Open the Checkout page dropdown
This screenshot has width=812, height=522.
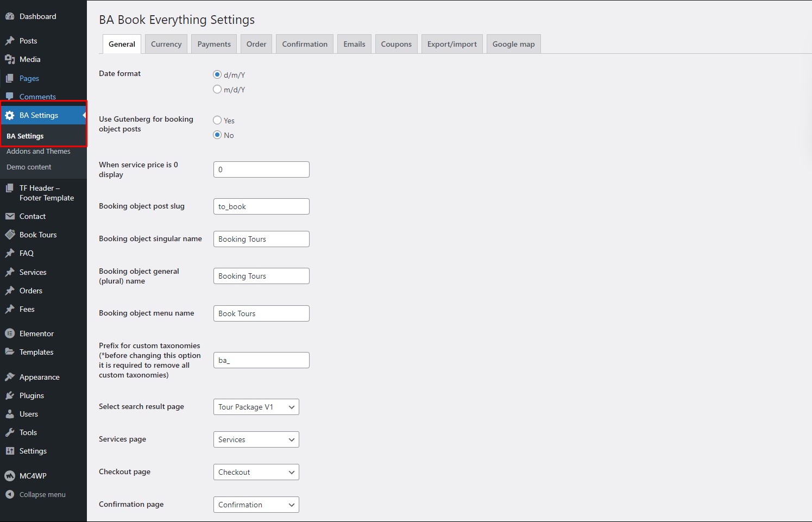256,472
